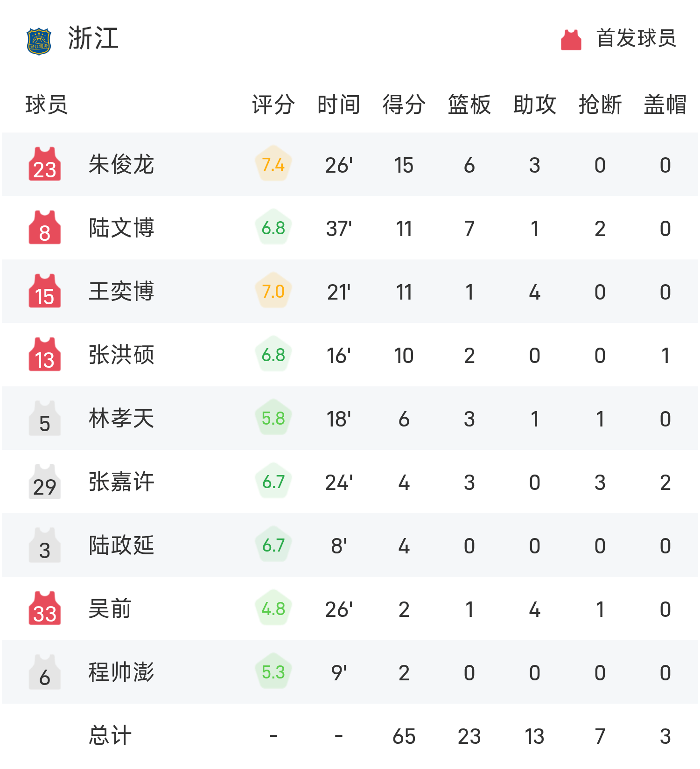700x769 pixels.
Task: Click the number 15 red jersey icon
Action: pos(45,291)
